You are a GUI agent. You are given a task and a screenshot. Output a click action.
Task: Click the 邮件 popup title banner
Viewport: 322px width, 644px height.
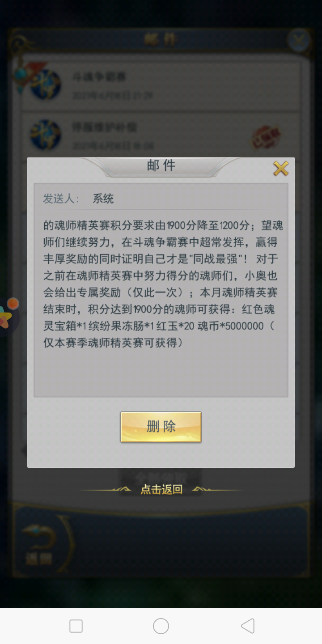point(161,166)
